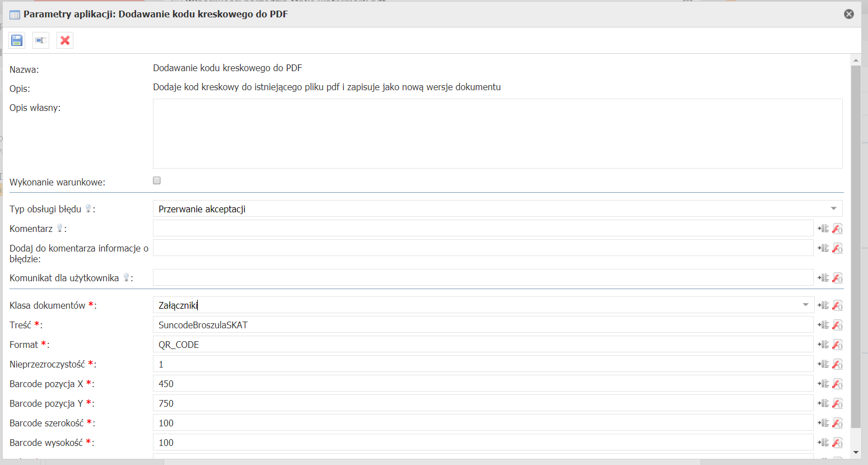Enable the Wykonanie warunkowe checkbox

click(157, 180)
